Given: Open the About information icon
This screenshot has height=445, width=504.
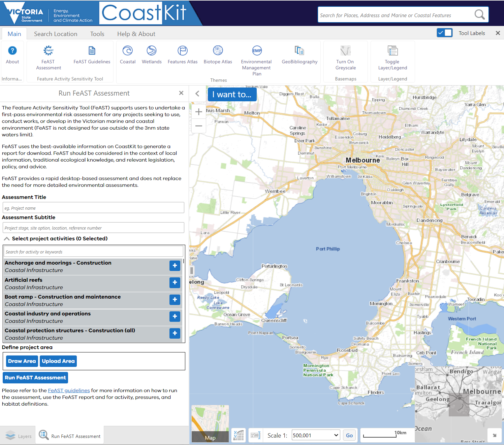Looking at the screenshot, I should (x=12, y=50).
